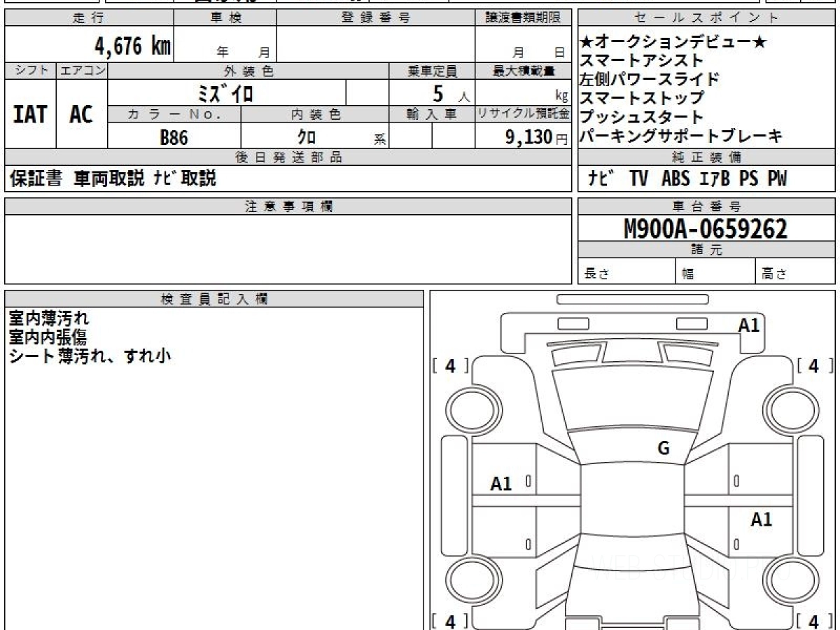Select the 長さ field label

tap(596, 274)
